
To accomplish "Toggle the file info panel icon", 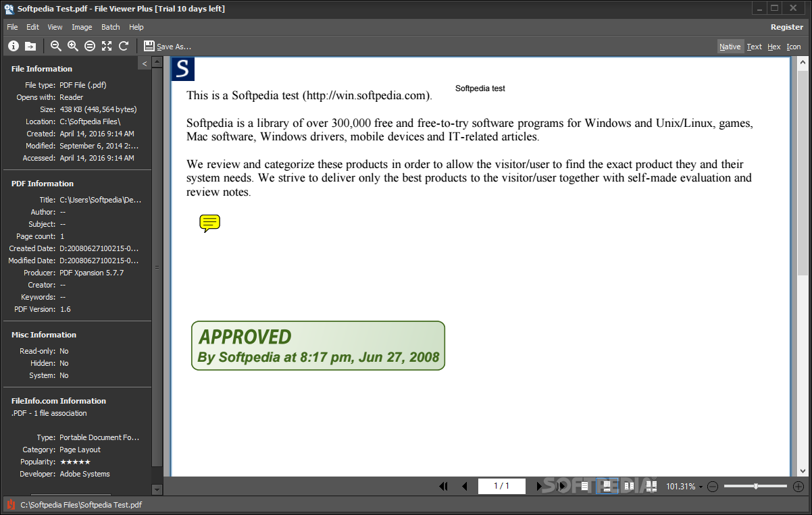I will [x=14, y=46].
